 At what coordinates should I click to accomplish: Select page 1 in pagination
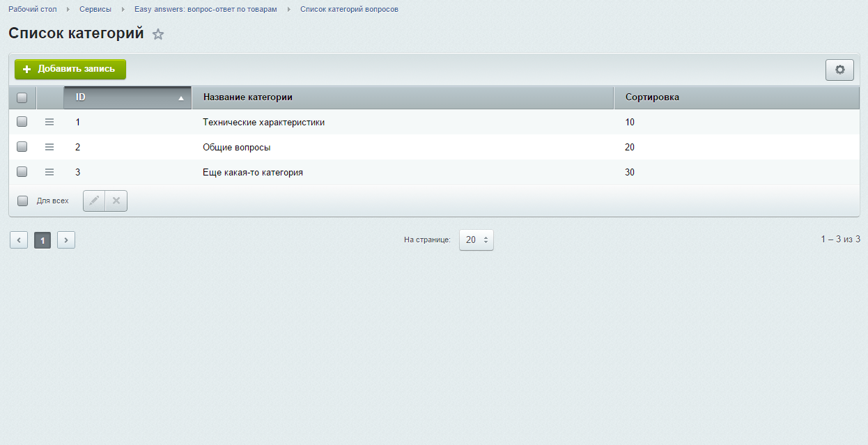point(42,240)
